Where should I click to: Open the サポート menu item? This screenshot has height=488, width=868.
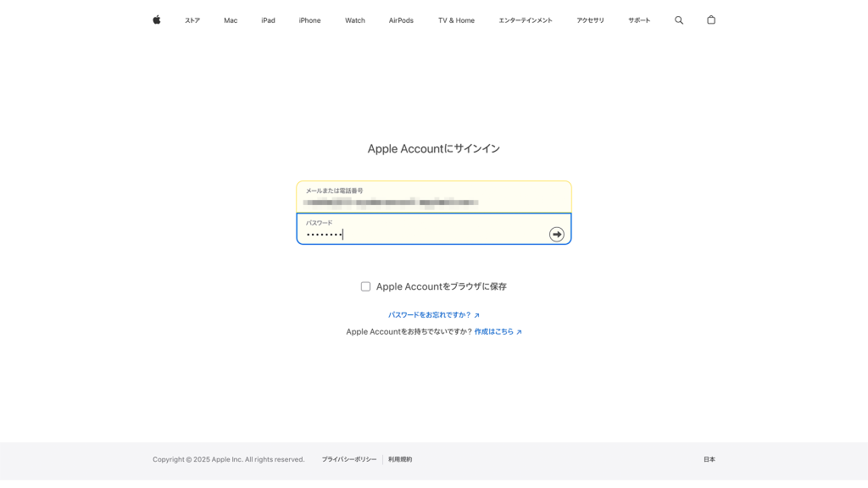(x=639, y=20)
